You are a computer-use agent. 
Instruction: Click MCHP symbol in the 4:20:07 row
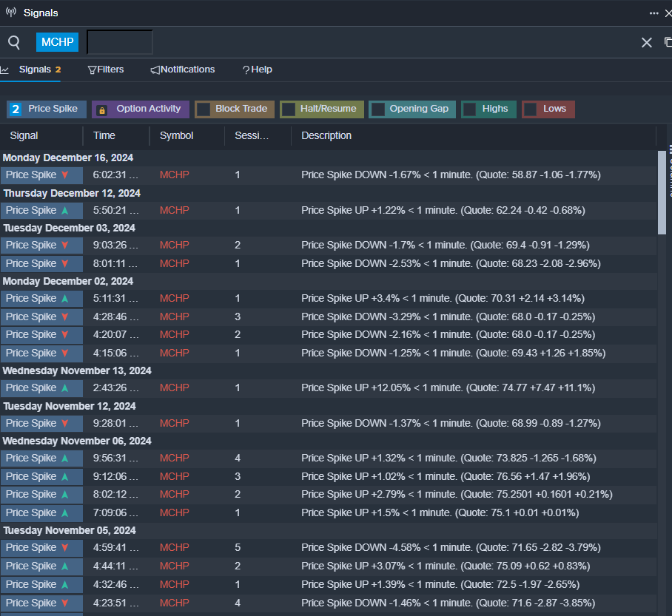click(x=174, y=334)
